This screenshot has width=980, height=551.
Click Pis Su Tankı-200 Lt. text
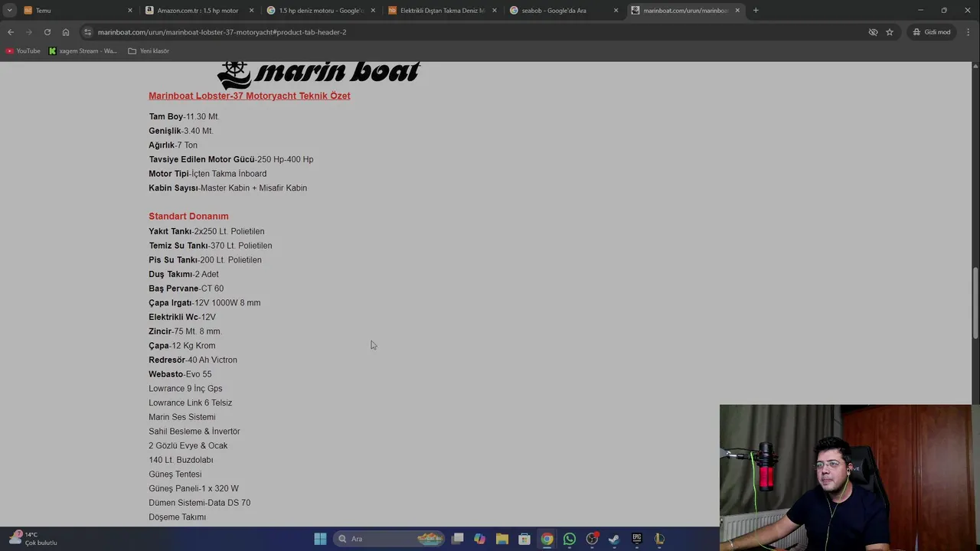[205, 260]
